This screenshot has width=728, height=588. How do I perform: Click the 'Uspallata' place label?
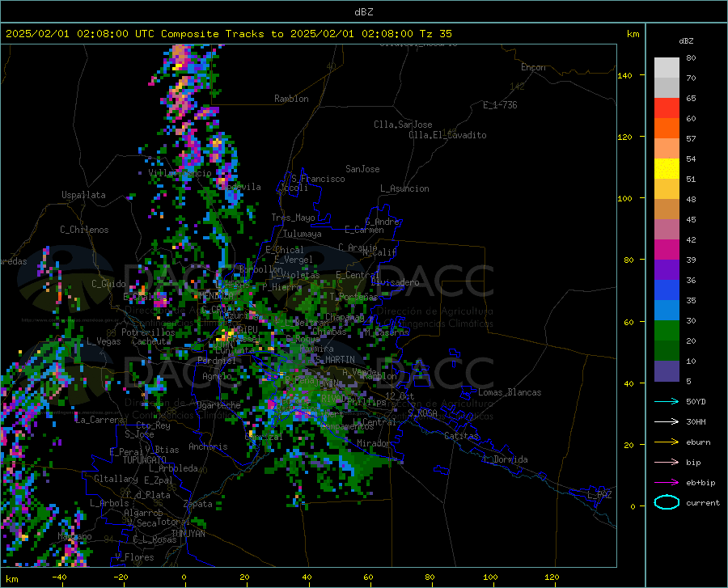[x=83, y=195]
